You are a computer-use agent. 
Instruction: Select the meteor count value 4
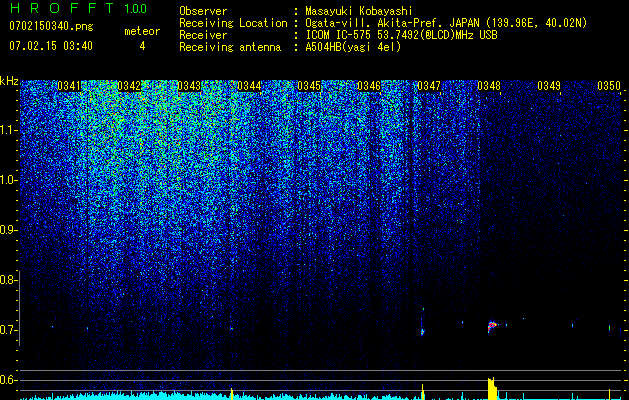(x=142, y=46)
